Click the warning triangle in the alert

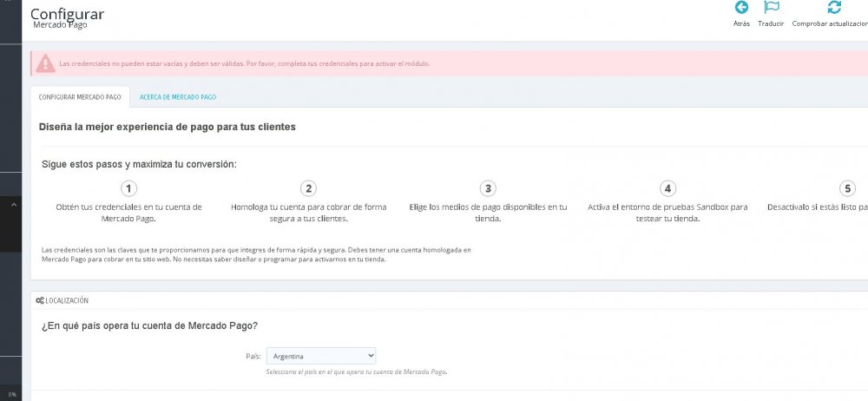[45, 63]
